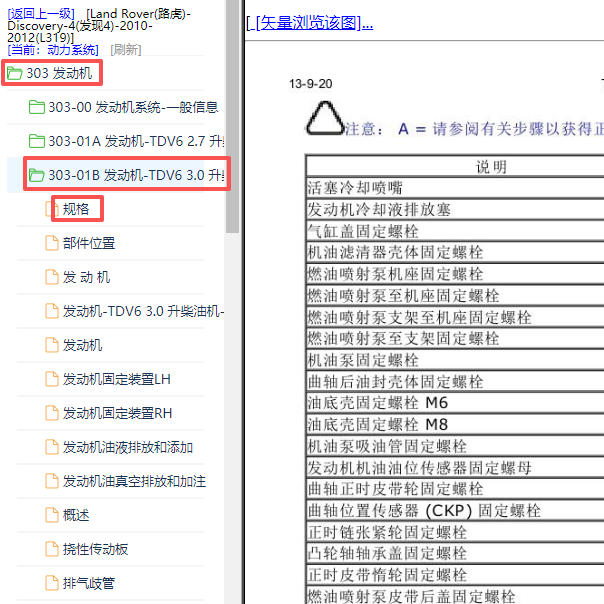Open the 挠性传动板 document
The image size is (604, 604).
click(x=96, y=549)
